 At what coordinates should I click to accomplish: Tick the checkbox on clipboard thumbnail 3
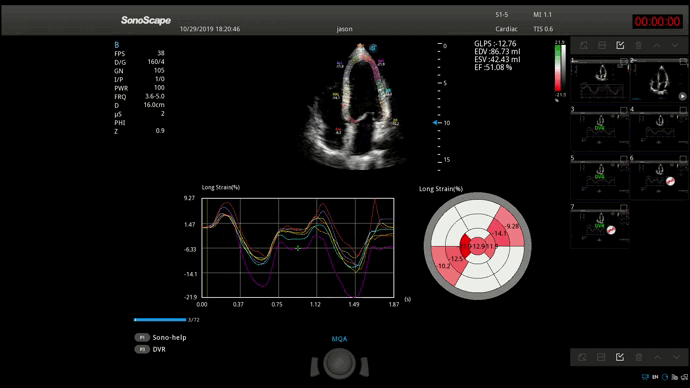coord(624,110)
